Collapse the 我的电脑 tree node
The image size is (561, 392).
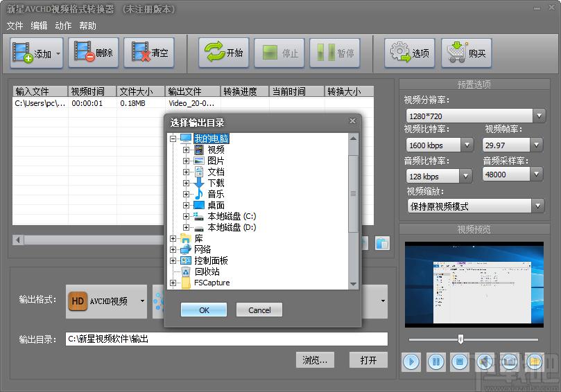click(x=173, y=139)
